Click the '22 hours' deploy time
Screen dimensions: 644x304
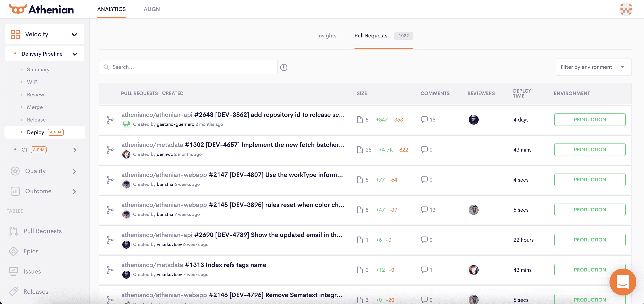click(x=523, y=240)
